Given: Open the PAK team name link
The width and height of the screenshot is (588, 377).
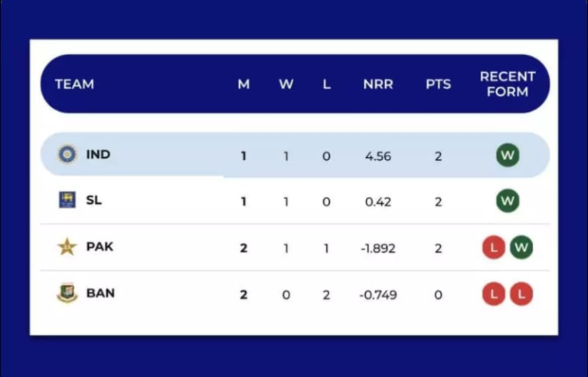Looking at the screenshot, I should coord(100,247).
